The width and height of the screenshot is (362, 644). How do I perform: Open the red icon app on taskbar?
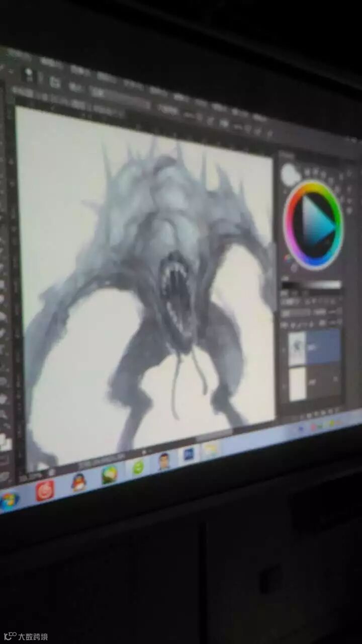[45, 490]
